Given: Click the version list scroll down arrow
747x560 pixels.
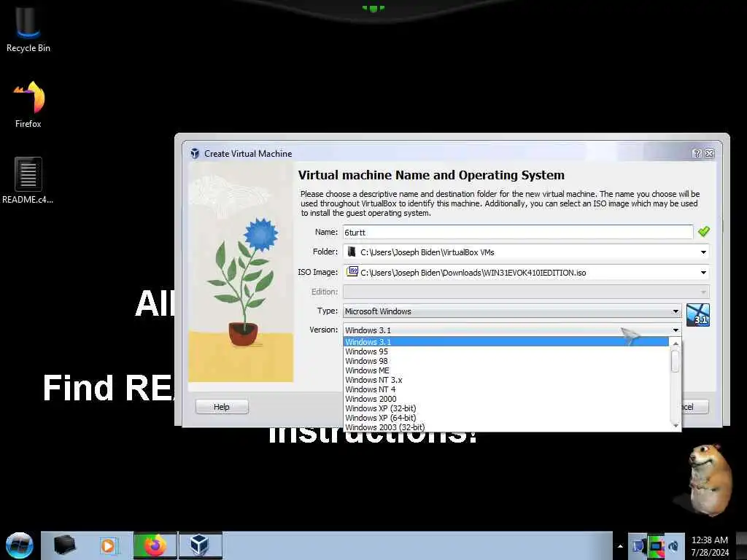Looking at the screenshot, I should (x=675, y=426).
